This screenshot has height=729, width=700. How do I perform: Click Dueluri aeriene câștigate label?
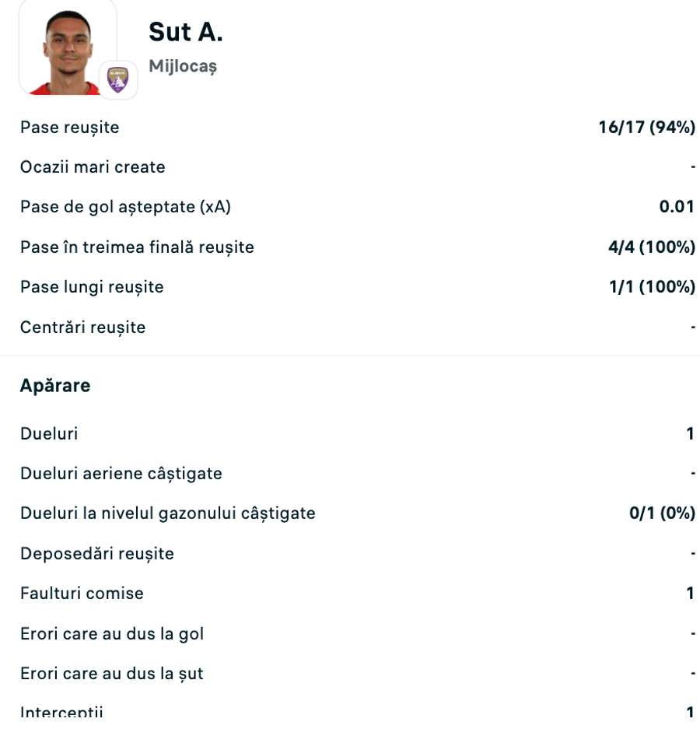(x=121, y=474)
